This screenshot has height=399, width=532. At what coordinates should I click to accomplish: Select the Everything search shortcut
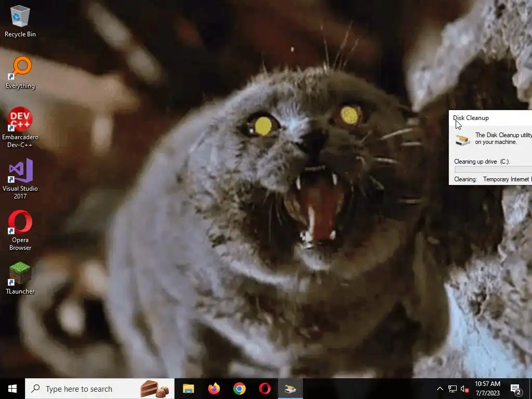(x=20, y=73)
